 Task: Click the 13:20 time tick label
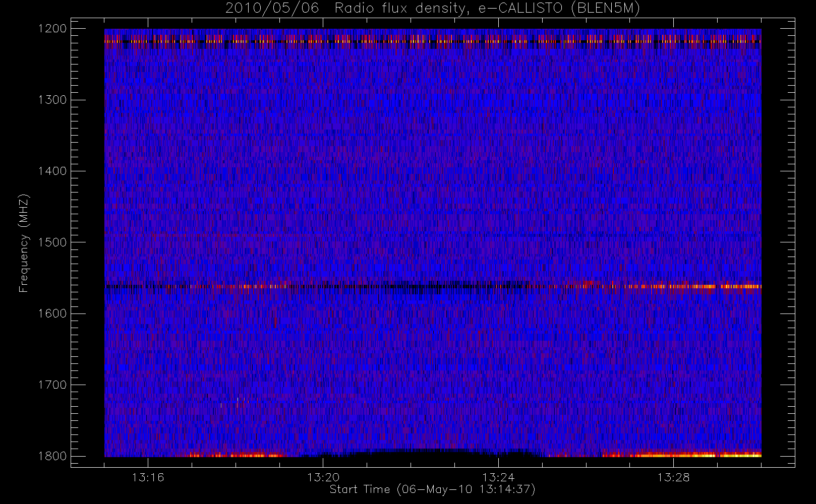323,477
